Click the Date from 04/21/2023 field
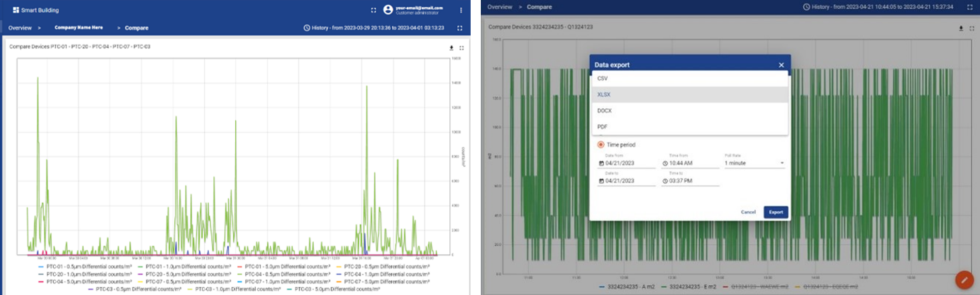The image size is (980, 295). point(627,163)
